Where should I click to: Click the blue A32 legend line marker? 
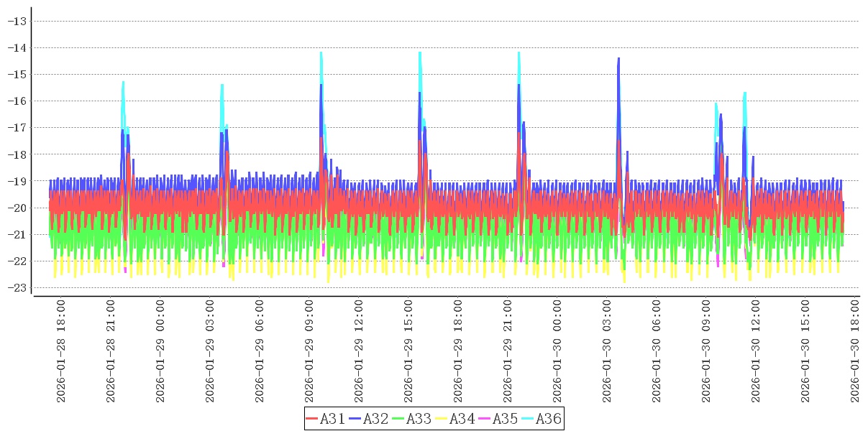(355, 419)
